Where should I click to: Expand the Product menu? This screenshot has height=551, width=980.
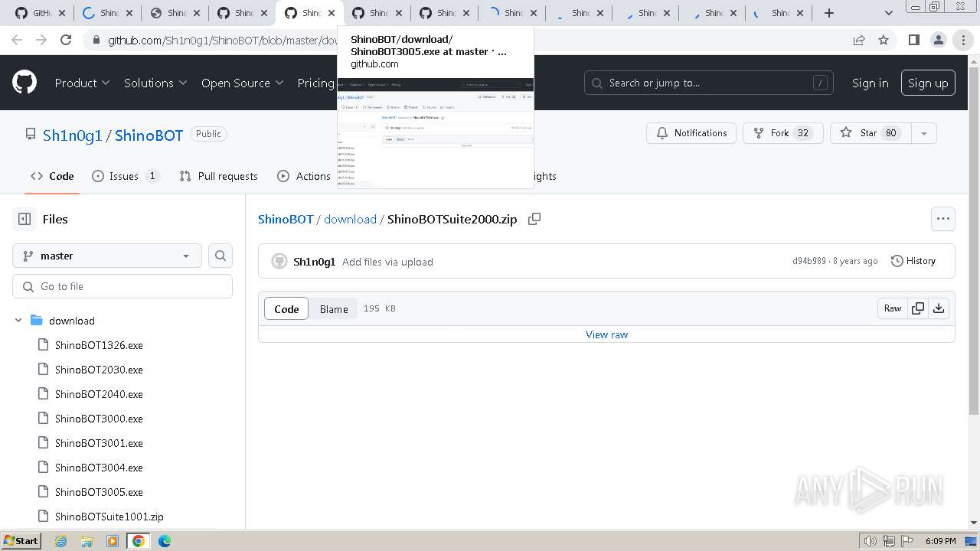tap(82, 83)
